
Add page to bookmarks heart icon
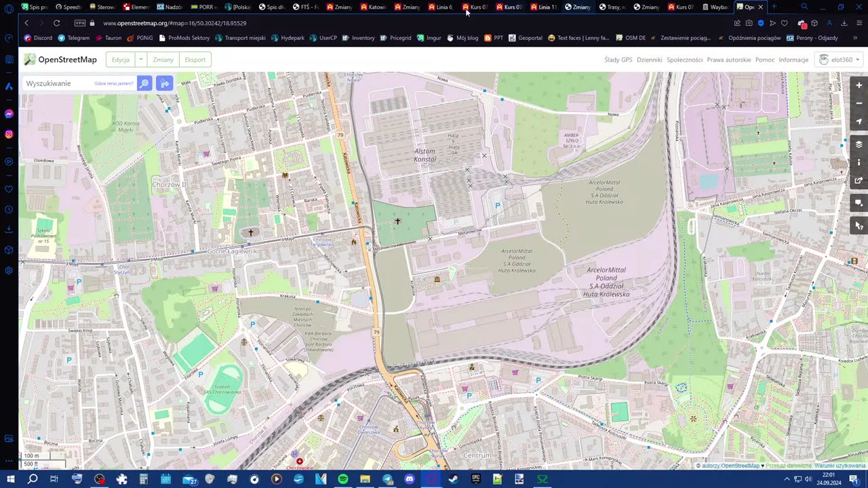pyautogui.click(x=785, y=23)
